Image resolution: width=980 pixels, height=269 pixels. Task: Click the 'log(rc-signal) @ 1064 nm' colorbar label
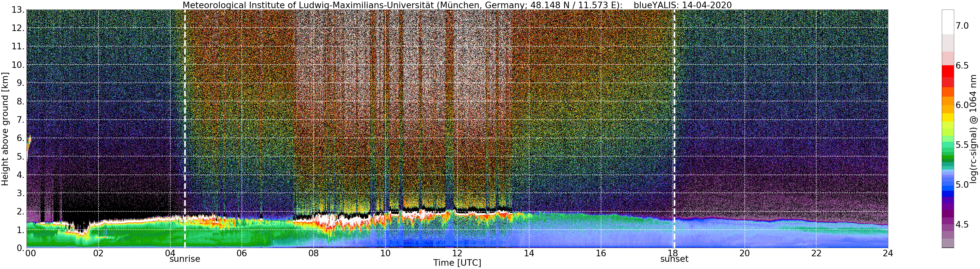(x=973, y=129)
